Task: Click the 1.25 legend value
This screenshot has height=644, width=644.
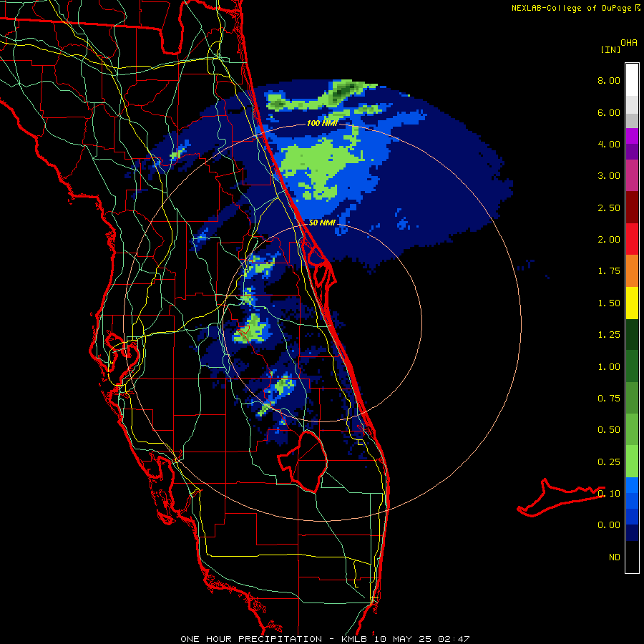Action: pos(609,335)
